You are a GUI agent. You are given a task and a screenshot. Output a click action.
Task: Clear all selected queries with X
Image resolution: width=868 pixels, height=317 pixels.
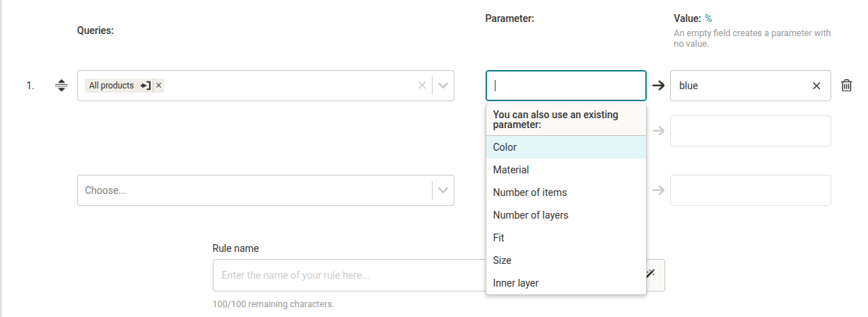pos(422,86)
